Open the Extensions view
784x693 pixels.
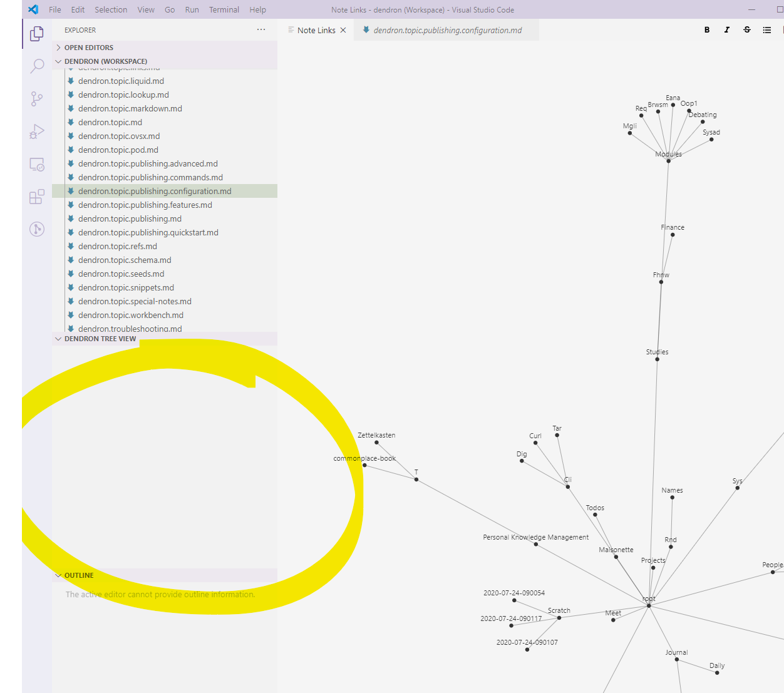[x=36, y=196]
